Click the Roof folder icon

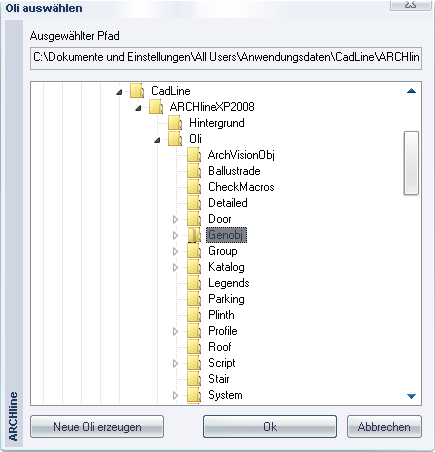coord(194,347)
